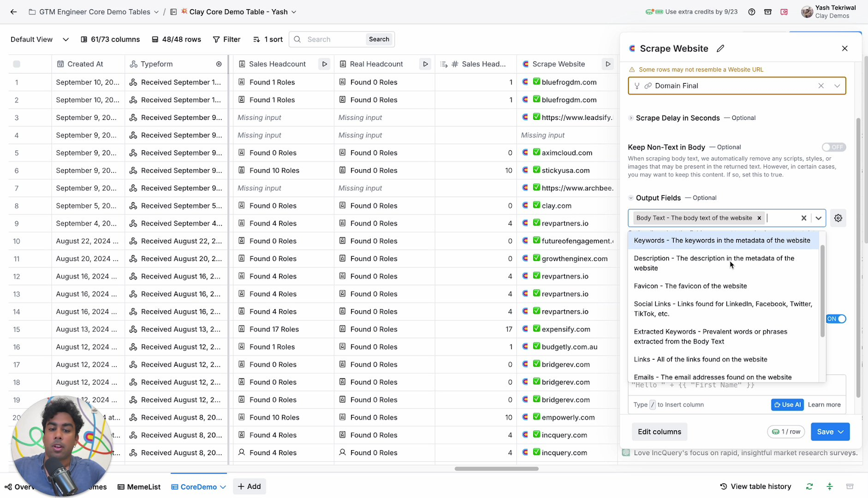Viewport: 868px width, 498px height.
Task: Click the horizontal table scrollbar
Action: (496, 469)
